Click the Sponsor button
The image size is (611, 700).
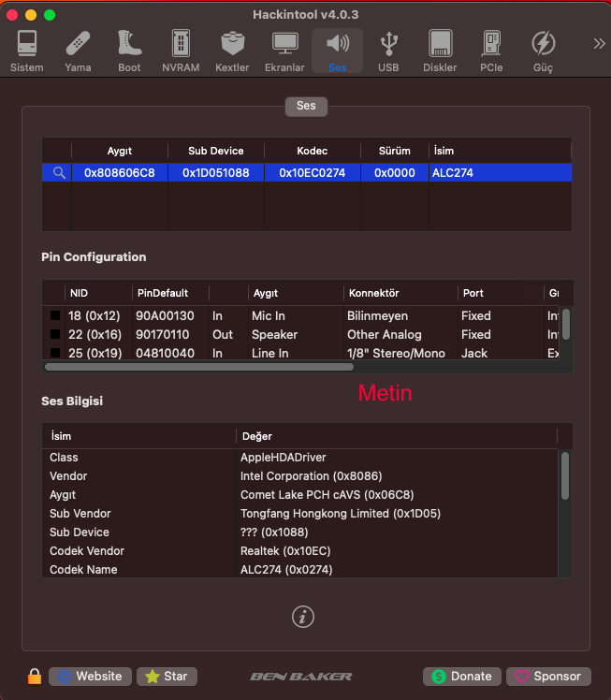pyautogui.click(x=548, y=677)
